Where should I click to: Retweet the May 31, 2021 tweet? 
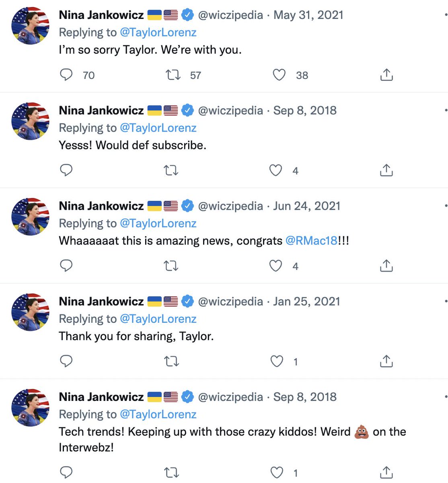pos(173,75)
